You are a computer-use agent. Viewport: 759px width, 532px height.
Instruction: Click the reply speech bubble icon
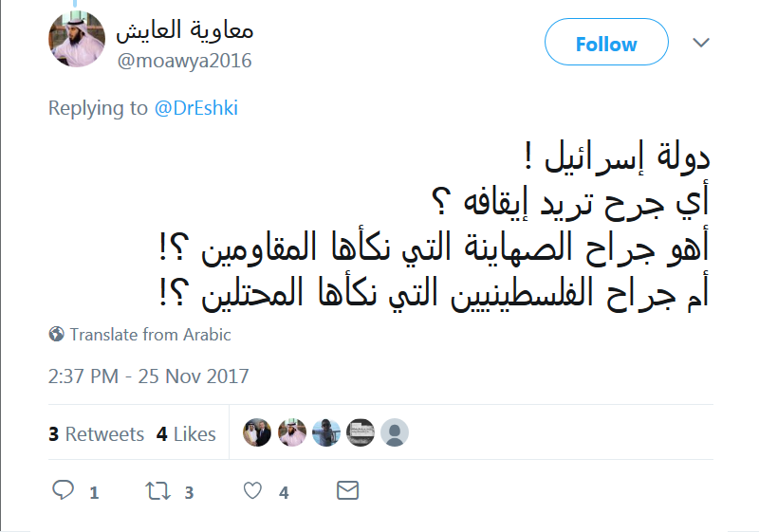64,491
